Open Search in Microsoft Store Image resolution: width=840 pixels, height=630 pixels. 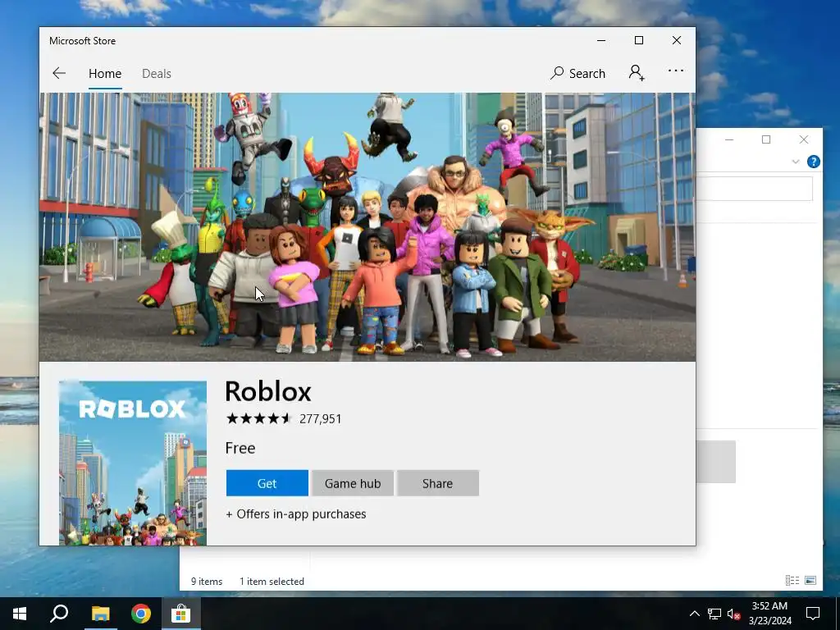(x=577, y=73)
